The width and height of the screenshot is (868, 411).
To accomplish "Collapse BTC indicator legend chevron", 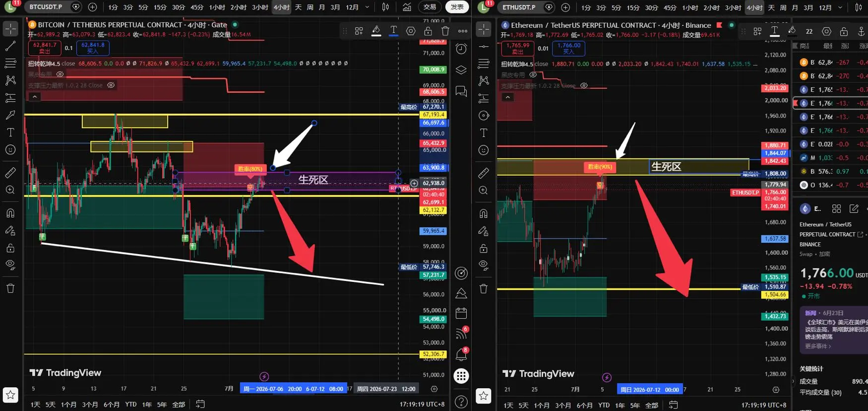I will click(34, 97).
